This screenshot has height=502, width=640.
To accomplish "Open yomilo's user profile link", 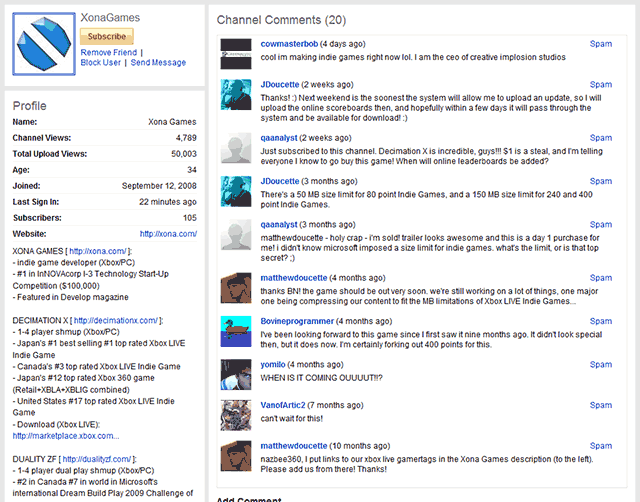I will 273,364.
